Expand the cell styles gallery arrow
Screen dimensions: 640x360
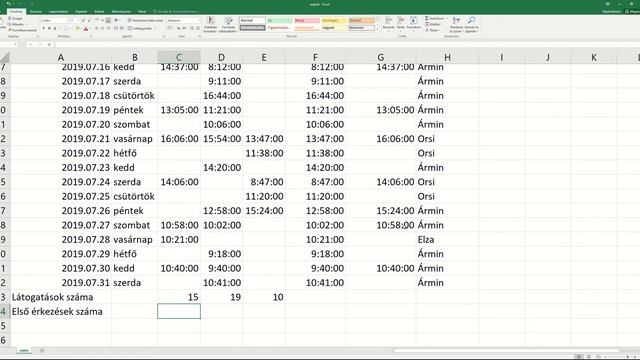click(378, 29)
